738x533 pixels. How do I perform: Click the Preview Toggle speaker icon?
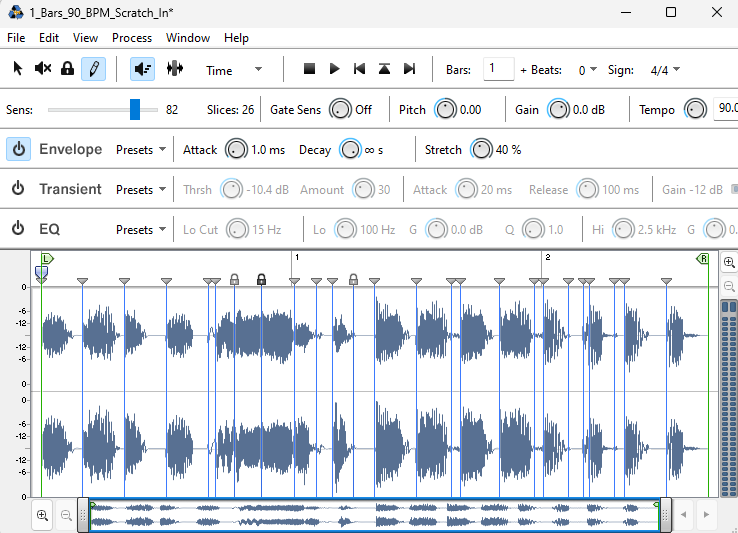142,69
